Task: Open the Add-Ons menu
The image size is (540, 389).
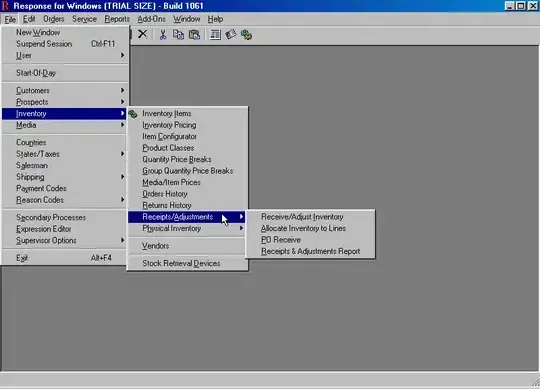Action: tap(152, 19)
